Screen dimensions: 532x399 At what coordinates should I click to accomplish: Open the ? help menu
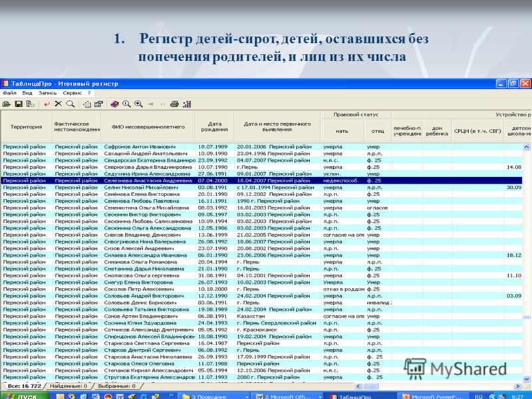(x=89, y=93)
